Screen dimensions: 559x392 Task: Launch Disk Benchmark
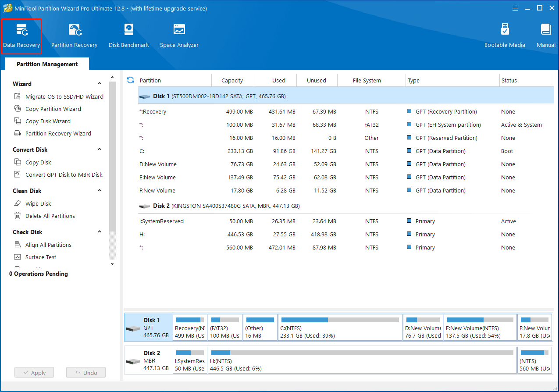[129, 36]
